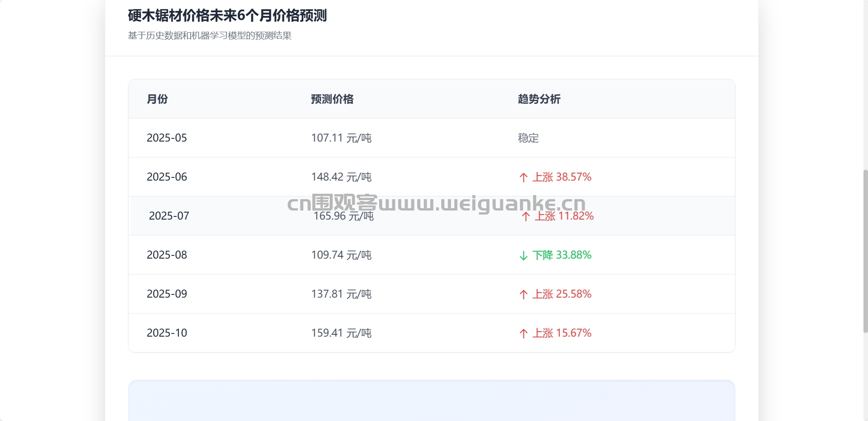Click the up arrow next to 上涨 11.82%
The height and width of the screenshot is (421, 868).
526,216
